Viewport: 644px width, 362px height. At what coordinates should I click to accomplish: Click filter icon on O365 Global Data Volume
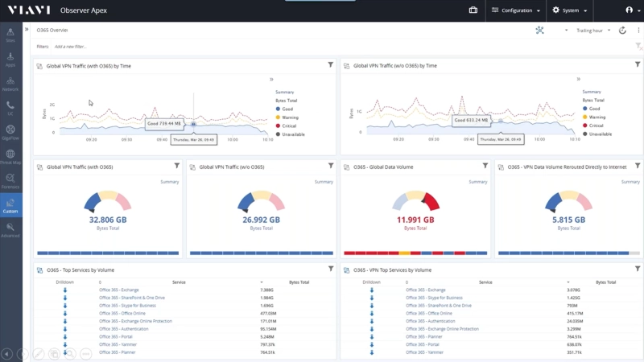point(485,166)
